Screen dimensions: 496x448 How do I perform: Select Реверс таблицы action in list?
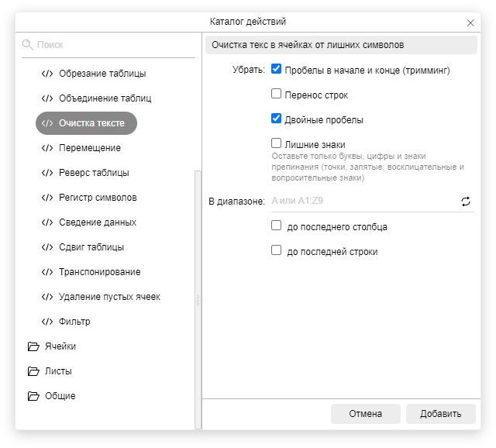[94, 173]
